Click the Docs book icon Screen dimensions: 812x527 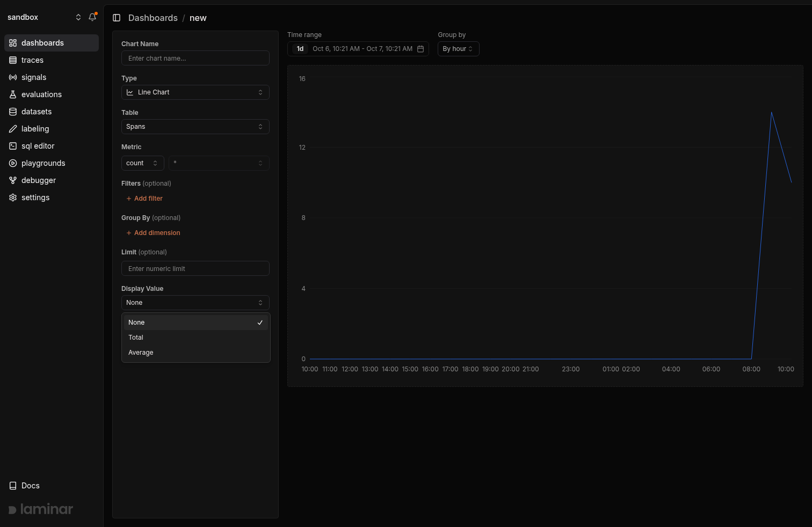click(13, 486)
